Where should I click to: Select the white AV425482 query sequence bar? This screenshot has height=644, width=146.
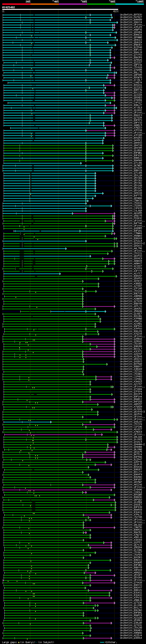60,10
